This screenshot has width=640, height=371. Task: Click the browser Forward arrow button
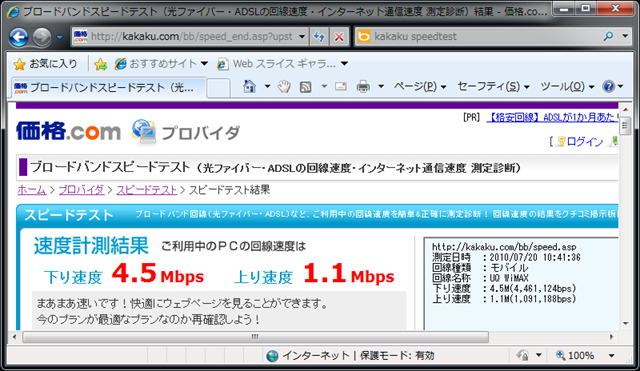(x=42, y=37)
